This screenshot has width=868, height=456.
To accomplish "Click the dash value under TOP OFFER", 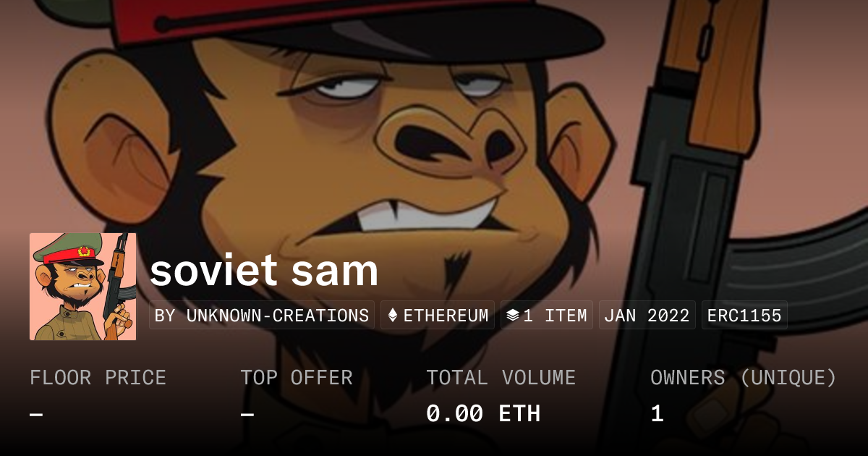I will tap(247, 414).
